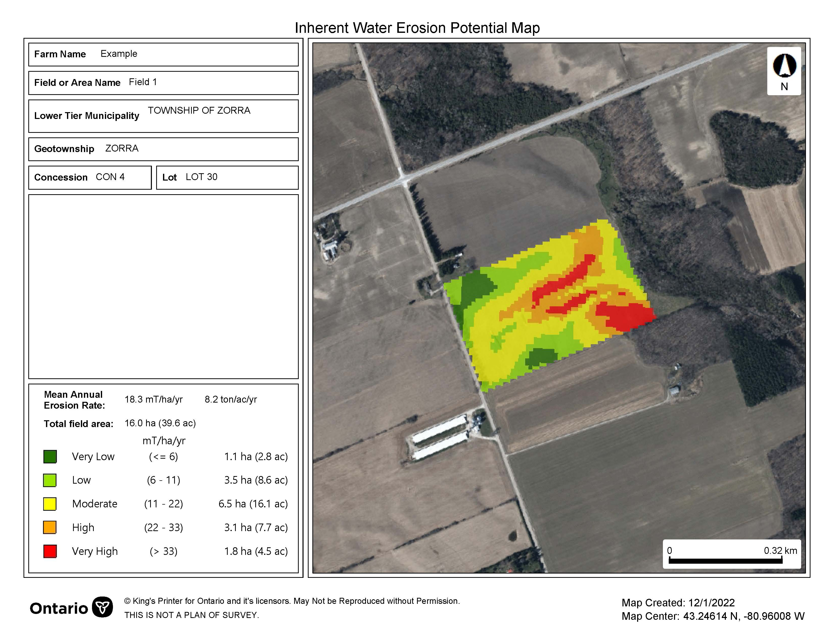
Task: Click the (6 - 11) range value
Action: tap(164, 480)
